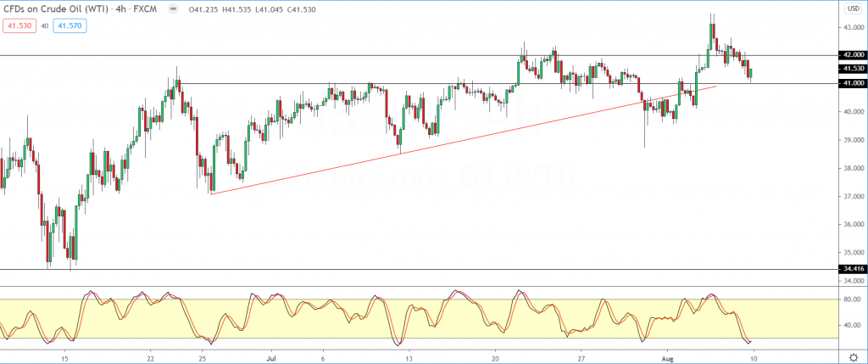Select the horizontal line at 34.416
This screenshot has height=364, width=868.
pos(419,270)
